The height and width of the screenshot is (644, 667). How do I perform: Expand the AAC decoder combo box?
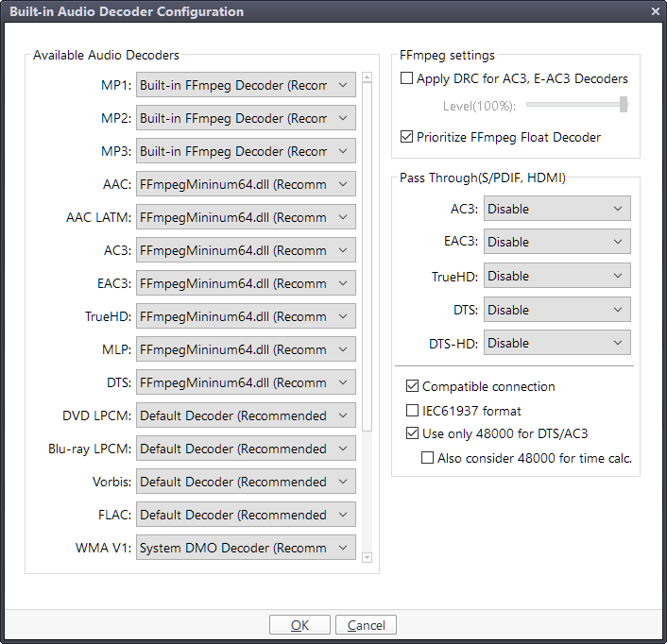click(246, 185)
